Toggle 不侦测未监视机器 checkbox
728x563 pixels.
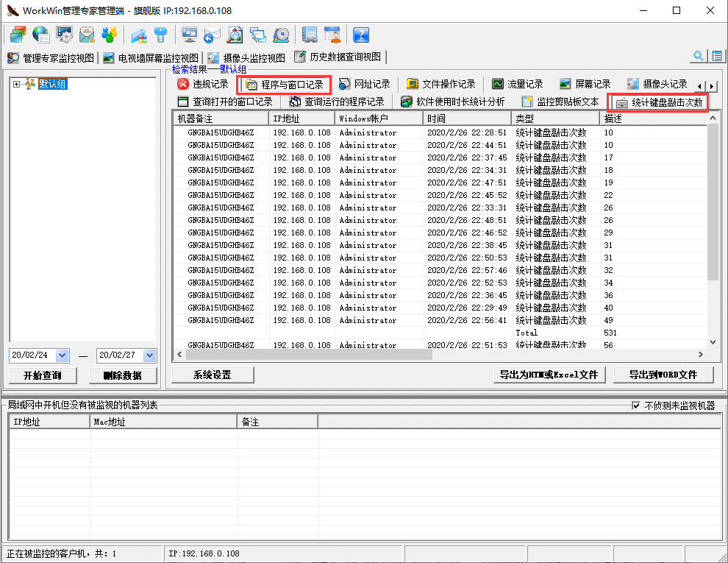[635, 406]
